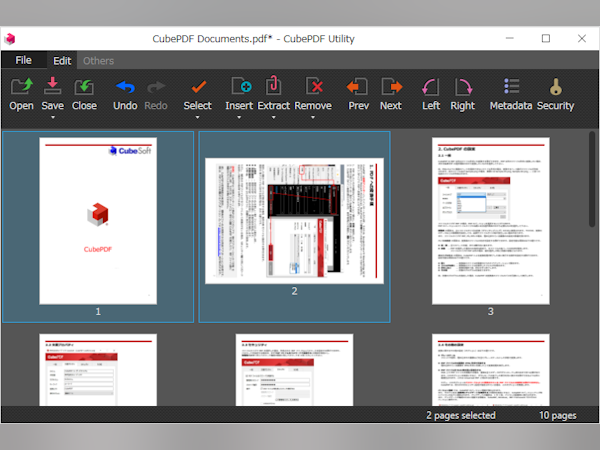Screen dimensions: 600x450
Task: Click the vertical scrollbar thumb
Action: [592, 179]
